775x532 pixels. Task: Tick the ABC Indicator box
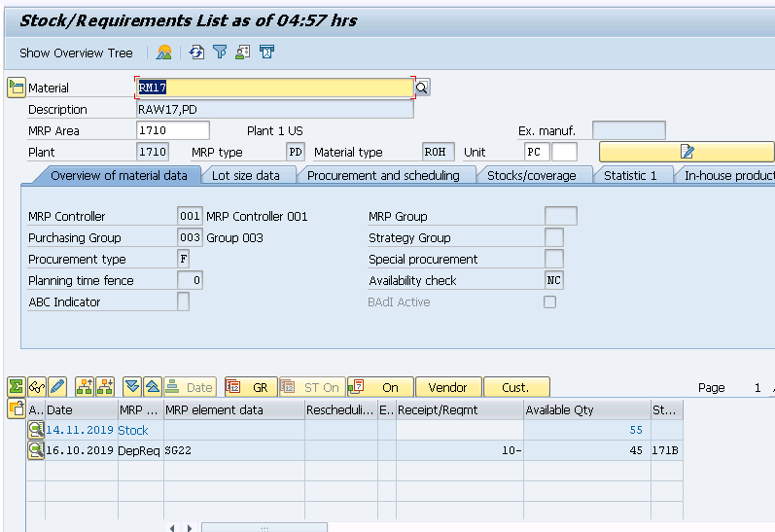pos(183,302)
